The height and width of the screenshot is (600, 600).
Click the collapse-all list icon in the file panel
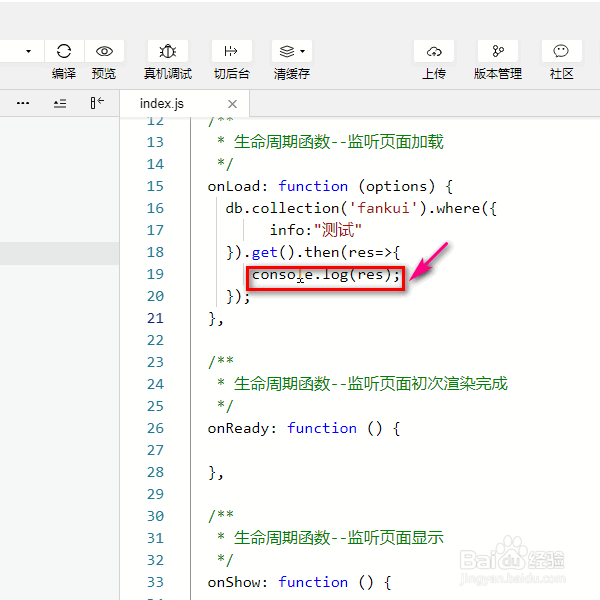click(60, 103)
